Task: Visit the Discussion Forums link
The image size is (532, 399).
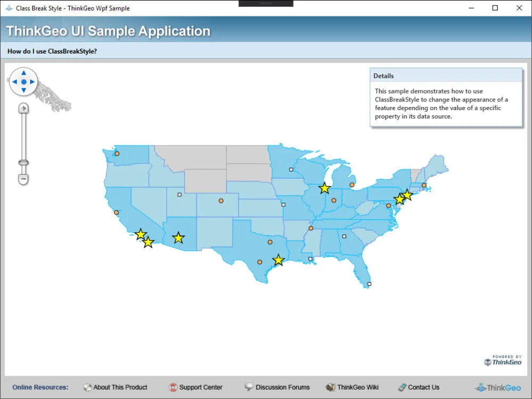Action: click(277, 387)
